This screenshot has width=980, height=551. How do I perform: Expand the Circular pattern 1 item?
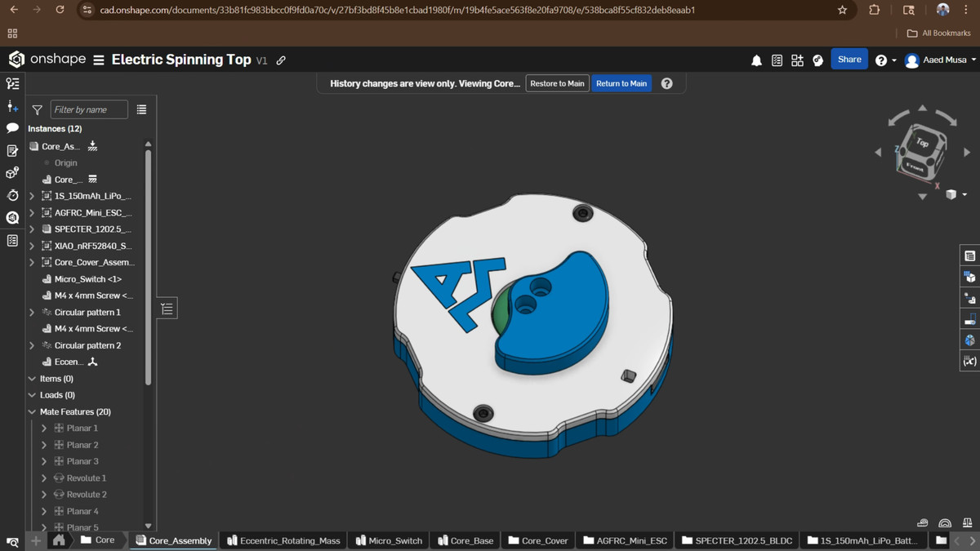(32, 312)
